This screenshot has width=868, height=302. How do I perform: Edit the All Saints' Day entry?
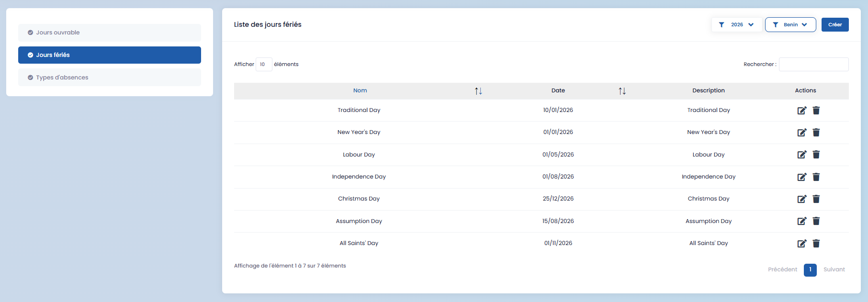[801, 244]
